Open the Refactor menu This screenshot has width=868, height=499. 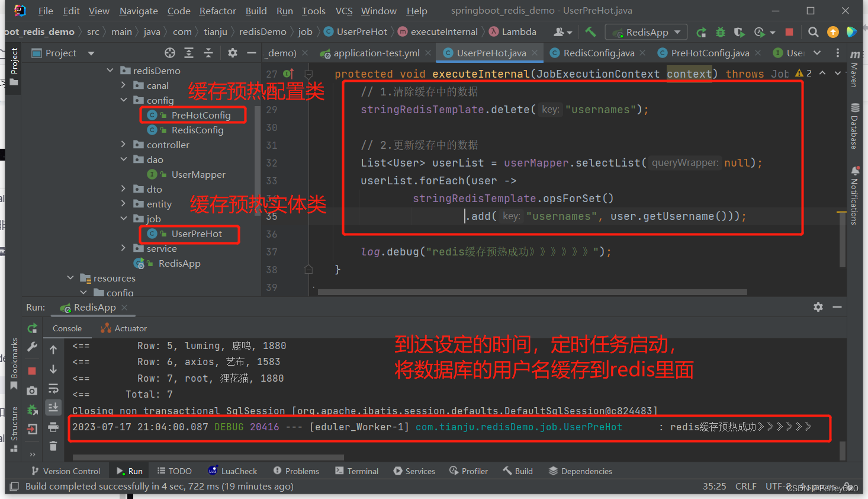[x=217, y=11]
